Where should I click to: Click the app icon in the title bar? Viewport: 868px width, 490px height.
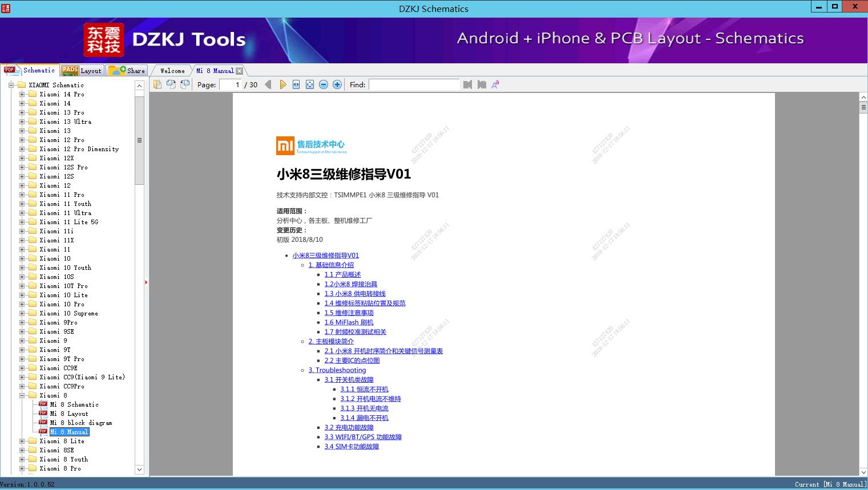pyautogui.click(x=6, y=8)
